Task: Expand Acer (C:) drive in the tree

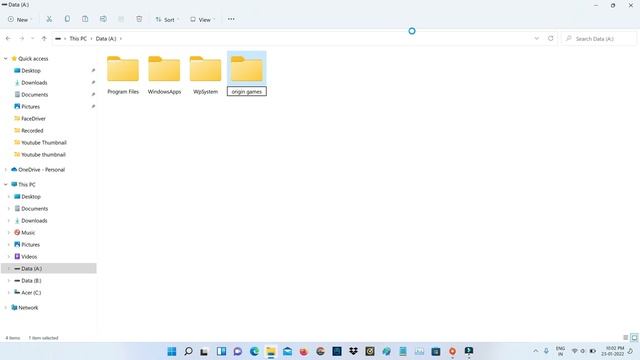Action: tap(9, 293)
